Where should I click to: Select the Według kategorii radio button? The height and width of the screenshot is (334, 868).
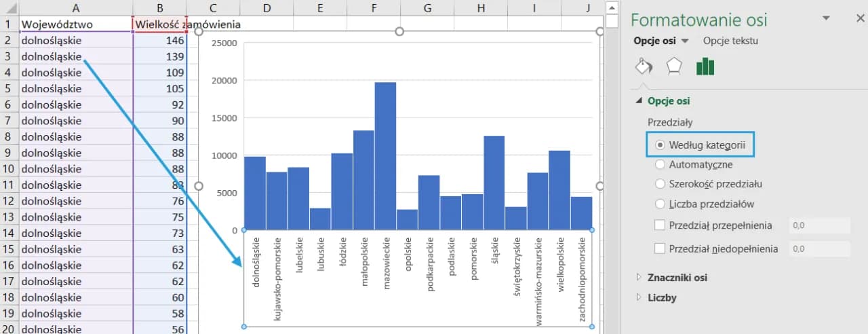click(x=660, y=145)
